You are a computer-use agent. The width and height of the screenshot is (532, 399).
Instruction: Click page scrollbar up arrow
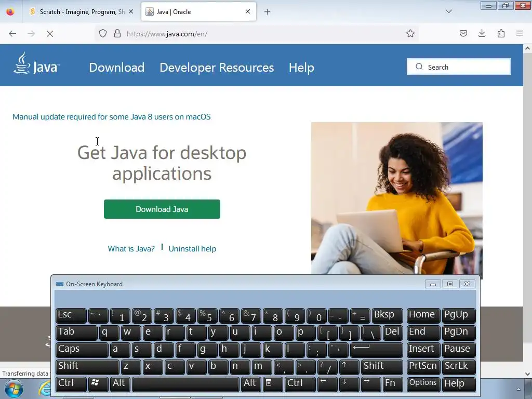point(527,48)
